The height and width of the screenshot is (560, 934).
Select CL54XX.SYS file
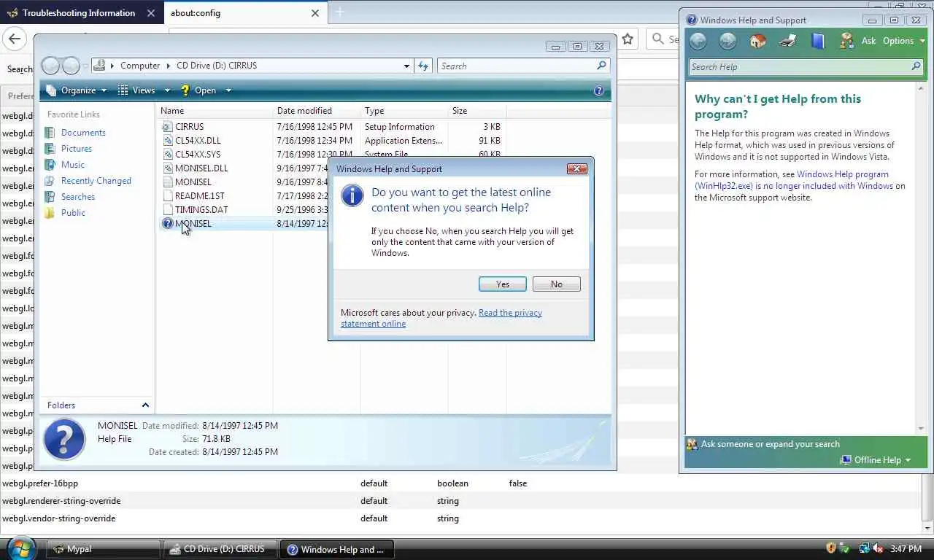tap(198, 155)
